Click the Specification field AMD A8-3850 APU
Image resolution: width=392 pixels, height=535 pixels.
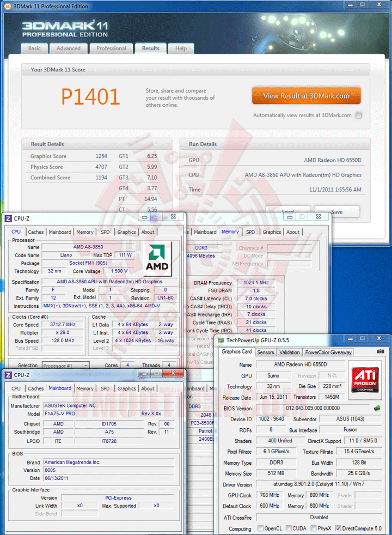pos(109,282)
